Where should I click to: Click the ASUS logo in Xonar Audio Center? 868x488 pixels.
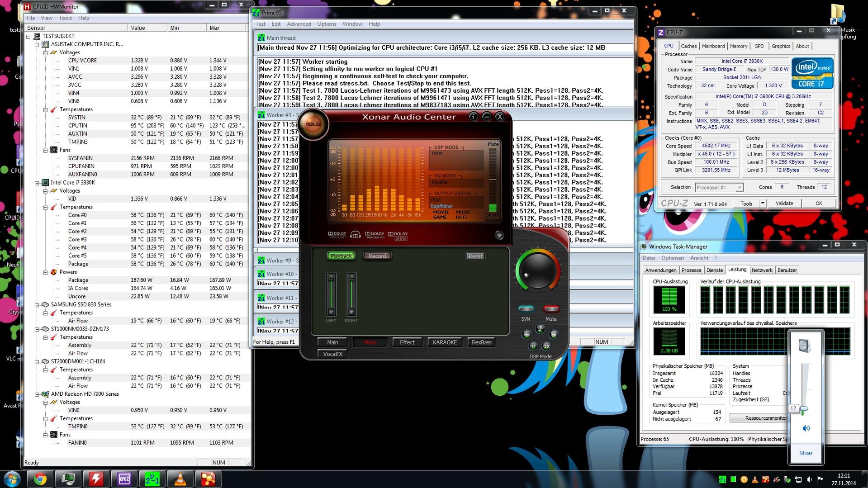tap(313, 123)
